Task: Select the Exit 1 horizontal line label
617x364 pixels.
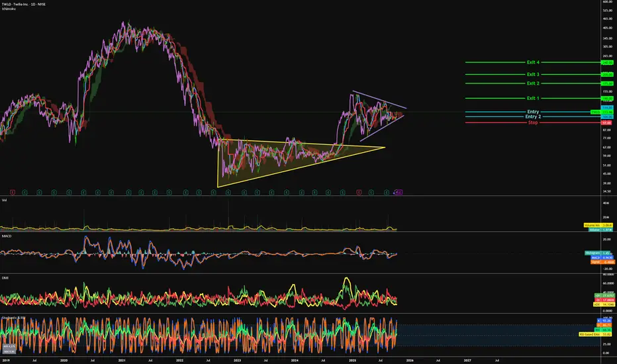Action: coord(533,99)
